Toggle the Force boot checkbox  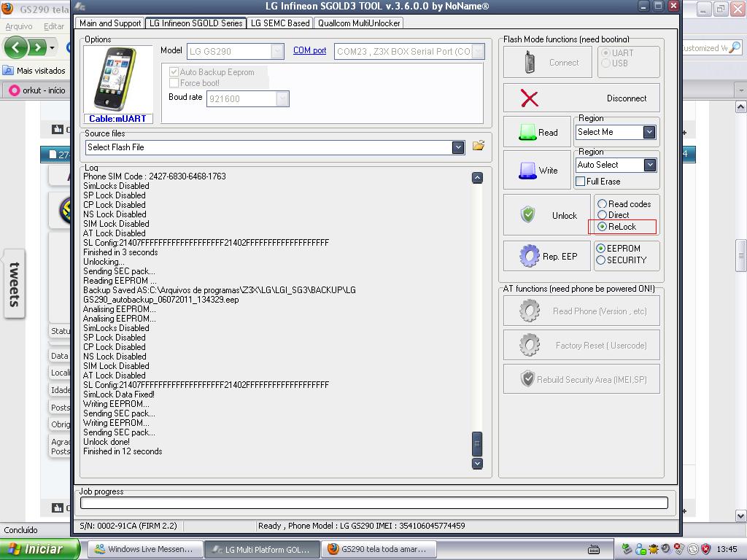pyautogui.click(x=174, y=83)
